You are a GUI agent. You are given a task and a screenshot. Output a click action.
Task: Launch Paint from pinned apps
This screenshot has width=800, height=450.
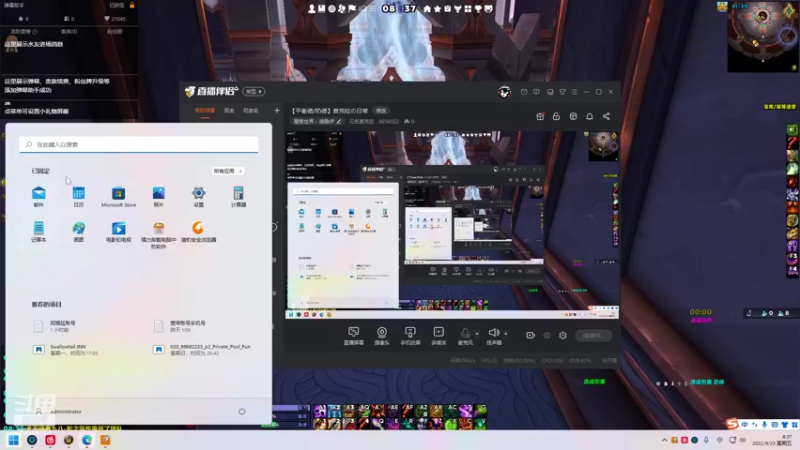click(79, 231)
